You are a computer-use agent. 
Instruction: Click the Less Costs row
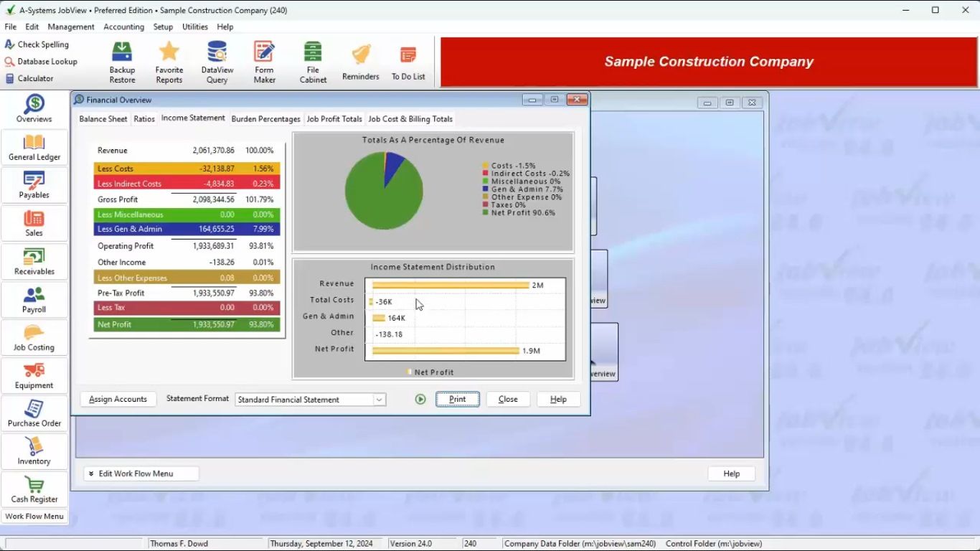(x=187, y=169)
